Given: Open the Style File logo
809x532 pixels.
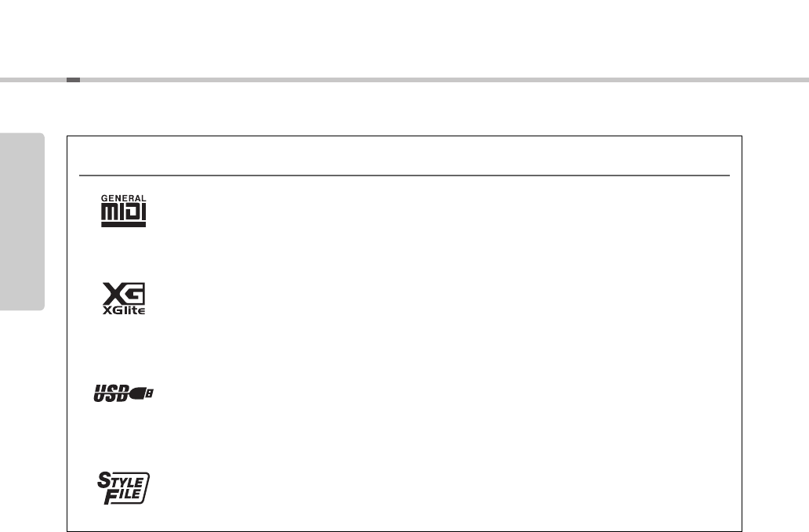Looking at the screenshot, I should pyautogui.click(x=123, y=487).
